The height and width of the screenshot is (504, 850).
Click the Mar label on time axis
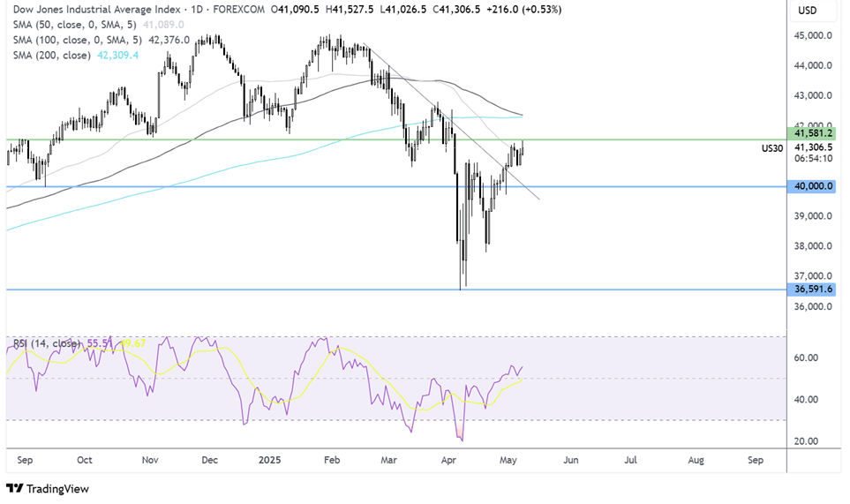click(x=388, y=460)
